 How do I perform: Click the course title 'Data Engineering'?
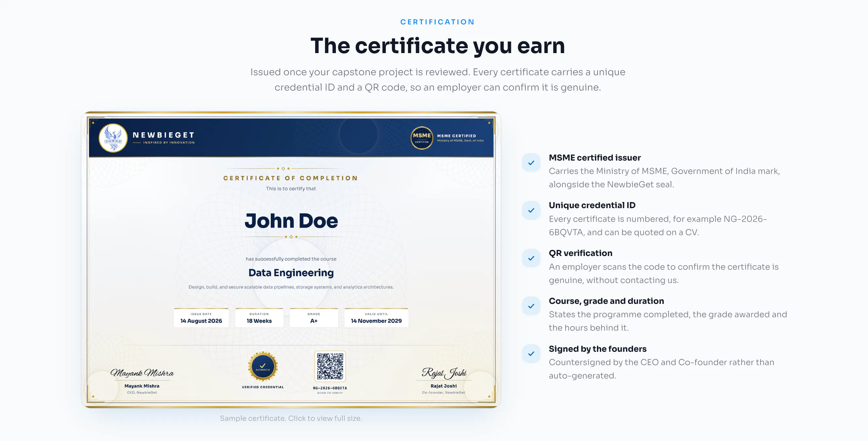click(x=291, y=273)
